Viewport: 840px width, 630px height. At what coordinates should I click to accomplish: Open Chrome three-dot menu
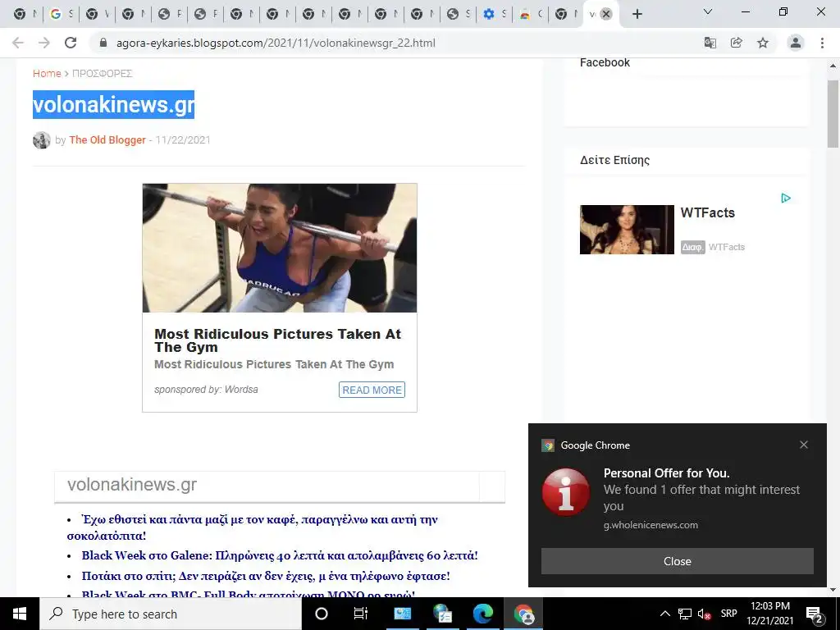[822, 43]
